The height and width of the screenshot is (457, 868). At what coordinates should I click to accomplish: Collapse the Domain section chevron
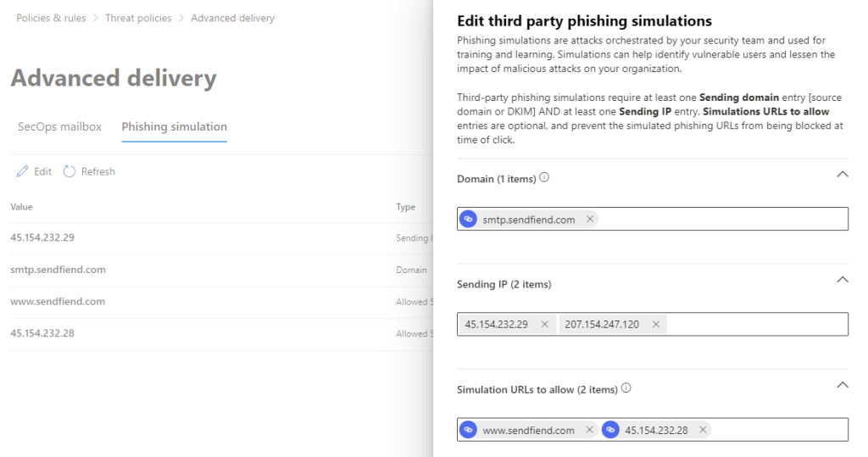842,175
